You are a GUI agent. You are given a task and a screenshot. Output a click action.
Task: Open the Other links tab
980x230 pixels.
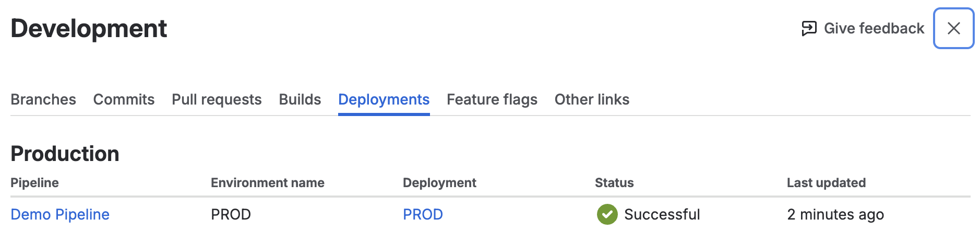coord(592,99)
